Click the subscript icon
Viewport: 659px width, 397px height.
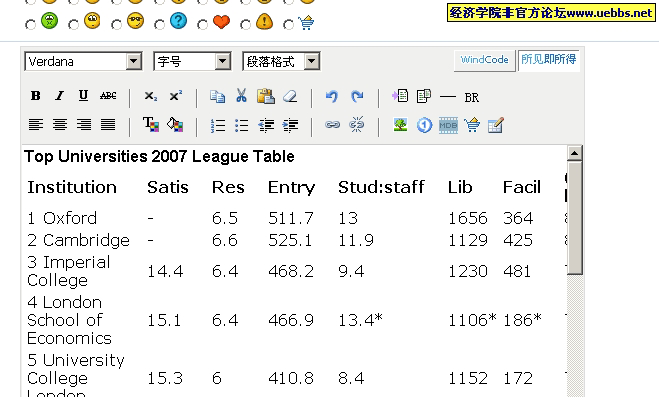150,96
